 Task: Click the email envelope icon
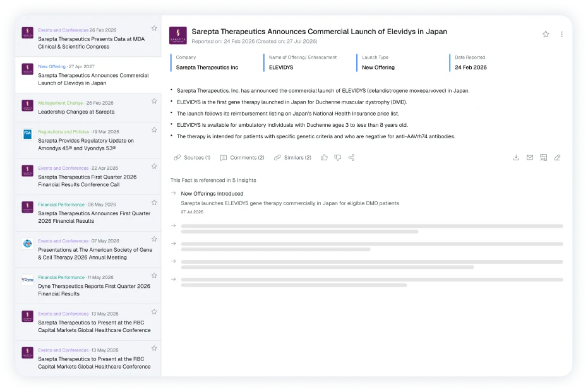(x=530, y=157)
